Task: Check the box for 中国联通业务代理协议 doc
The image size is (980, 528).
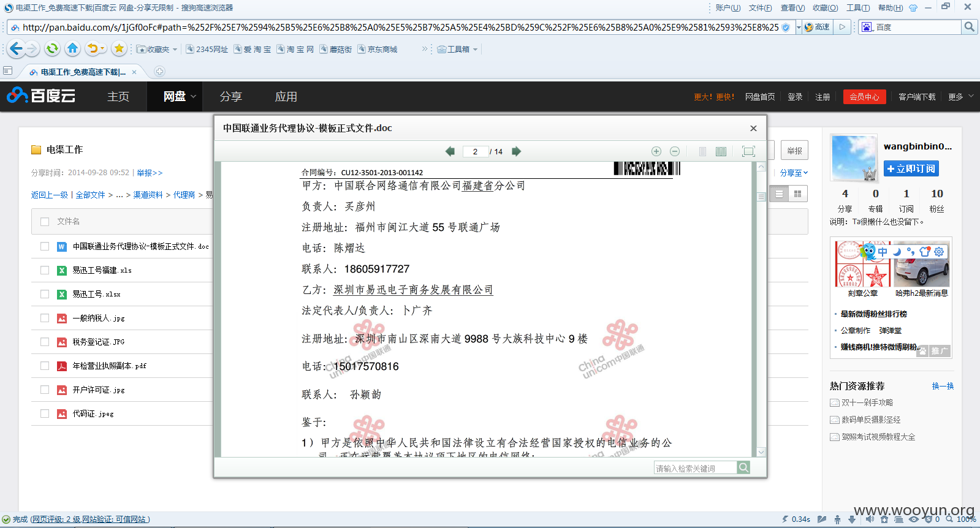Action: point(45,246)
